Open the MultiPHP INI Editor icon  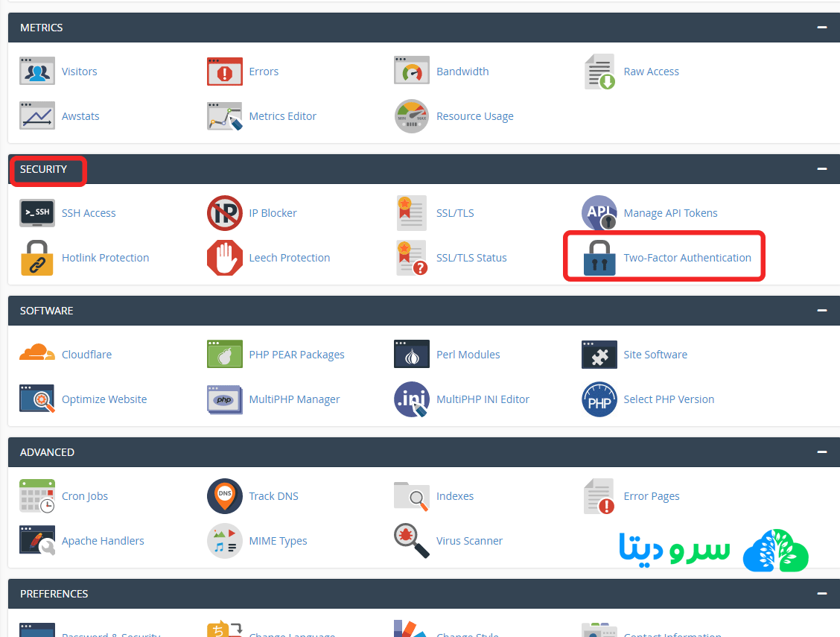tap(412, 399)
